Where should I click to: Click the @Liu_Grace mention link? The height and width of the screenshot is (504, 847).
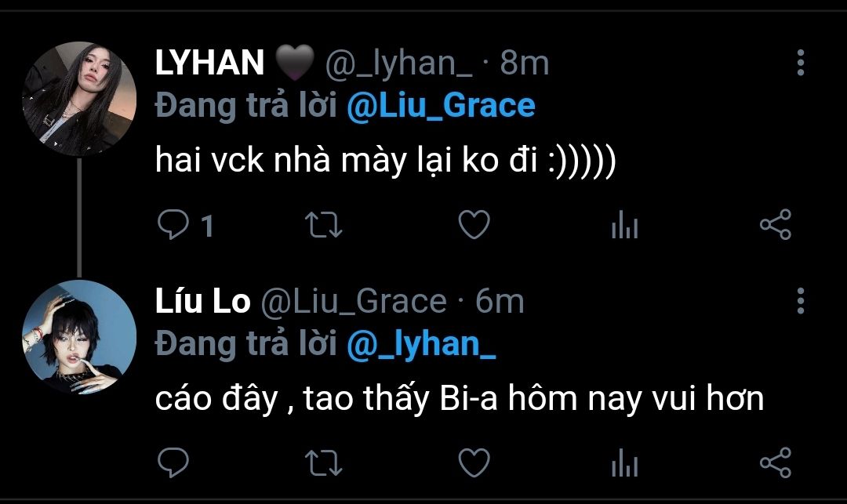pos(441,105)
